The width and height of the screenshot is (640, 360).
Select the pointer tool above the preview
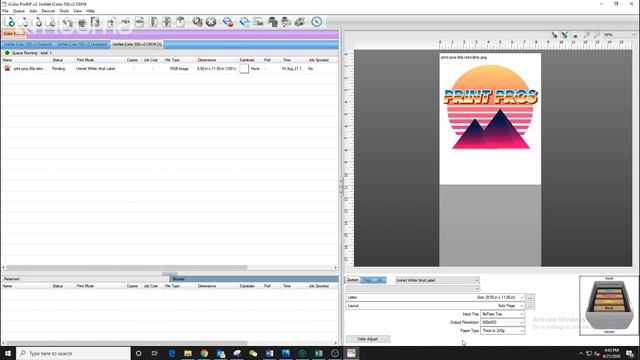coord(554,35)
